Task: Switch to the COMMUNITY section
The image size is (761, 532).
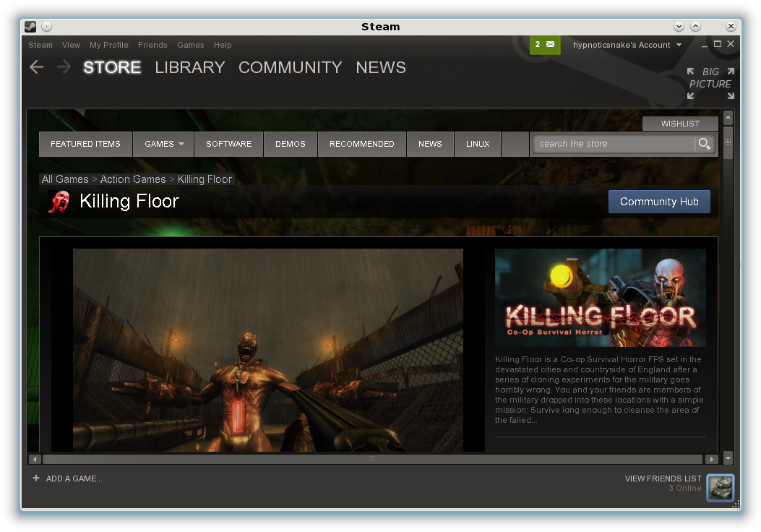Action: pos(291,67)
